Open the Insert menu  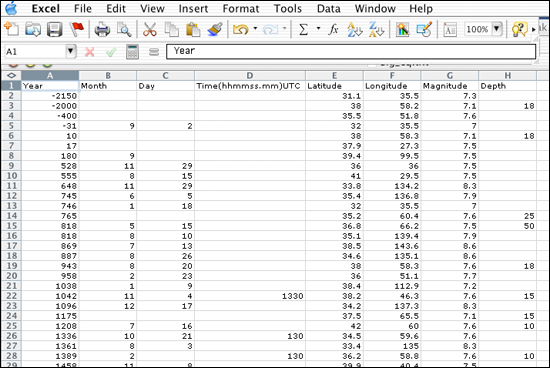[193, 8]
